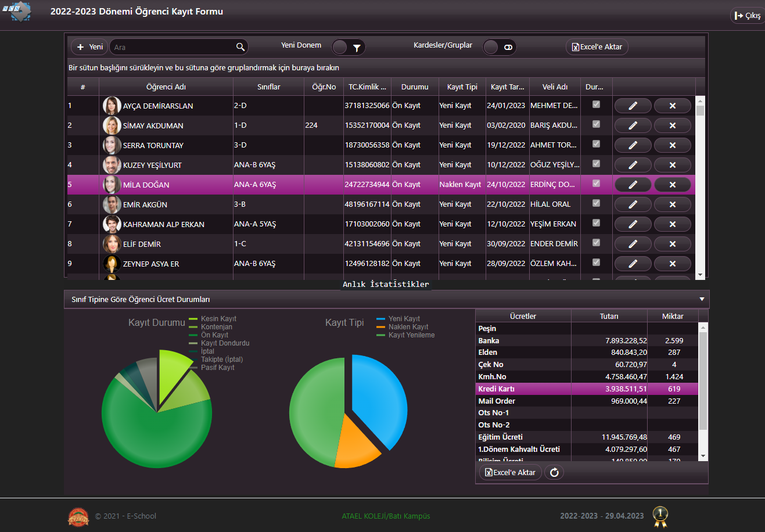Toggle the Kardesler/Gruplar switch
765x532 pixels.
pyautogui.click(x=500, y=47)
